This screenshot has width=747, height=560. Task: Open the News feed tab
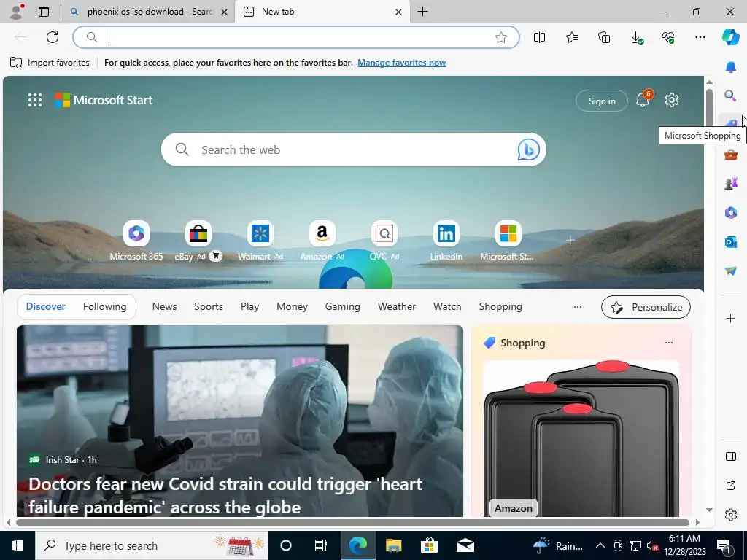[164, 307]
